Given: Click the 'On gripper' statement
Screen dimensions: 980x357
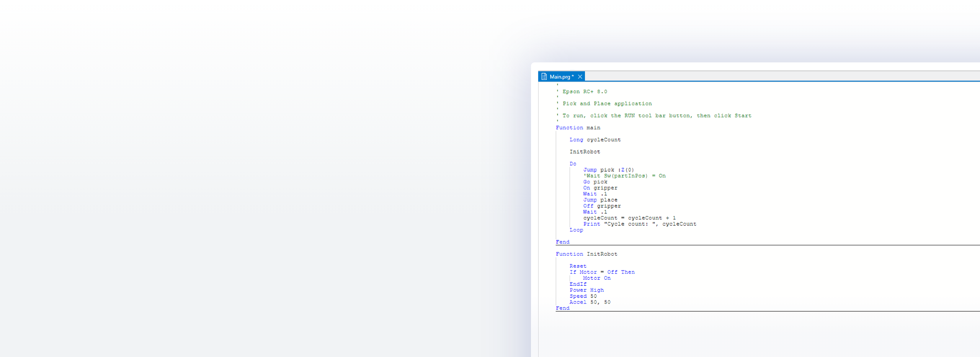Looking at the screenshot, I should (x=600, y=188).
